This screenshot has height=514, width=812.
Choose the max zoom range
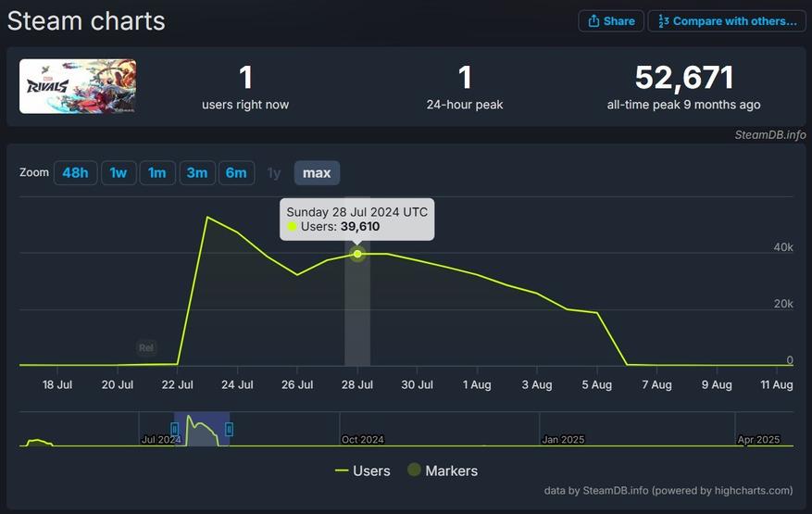click(317, 172)
